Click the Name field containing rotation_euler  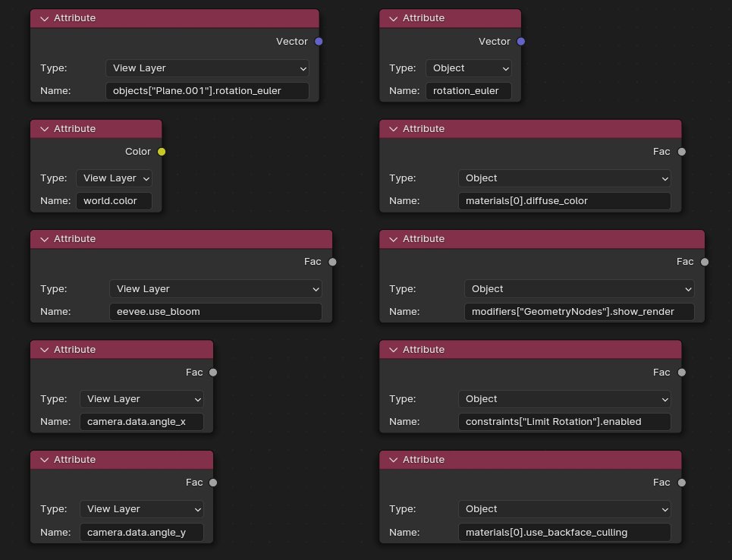[468, 90]
